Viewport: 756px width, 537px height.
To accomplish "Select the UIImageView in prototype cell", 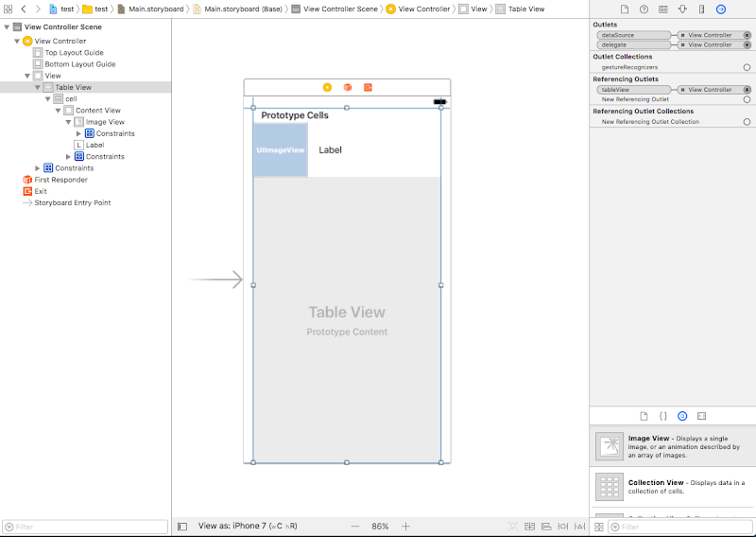I will point(281,150).
